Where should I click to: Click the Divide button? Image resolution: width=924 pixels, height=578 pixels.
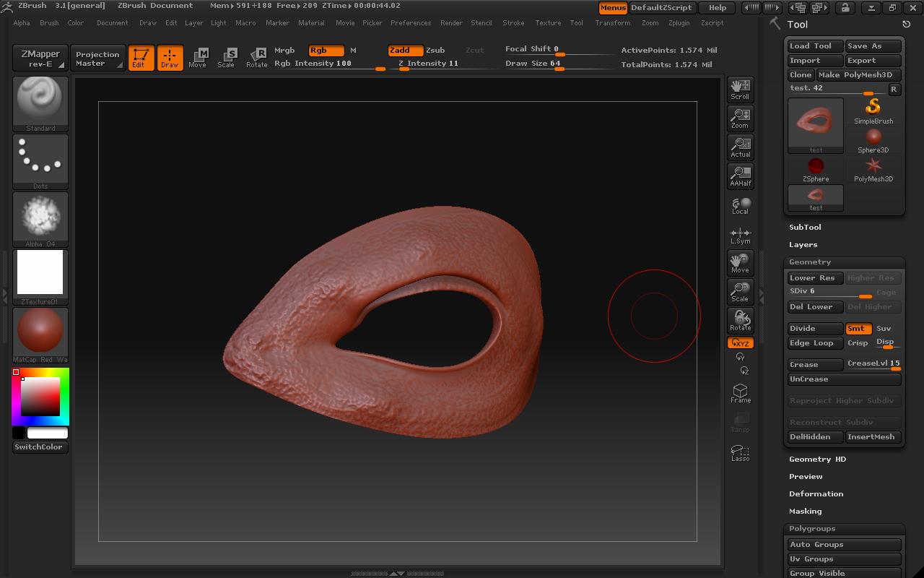(816, 329)
